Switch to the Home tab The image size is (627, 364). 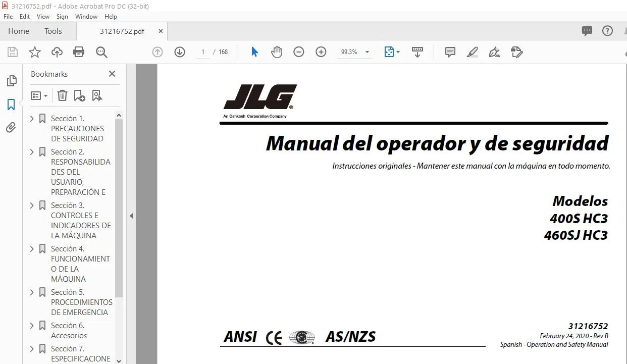(x=19, y=31)
